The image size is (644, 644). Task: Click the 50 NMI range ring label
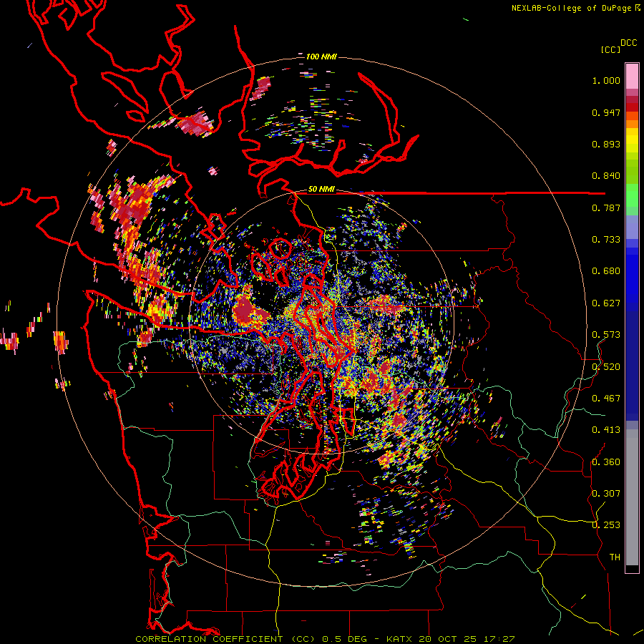tap(321, 190)
